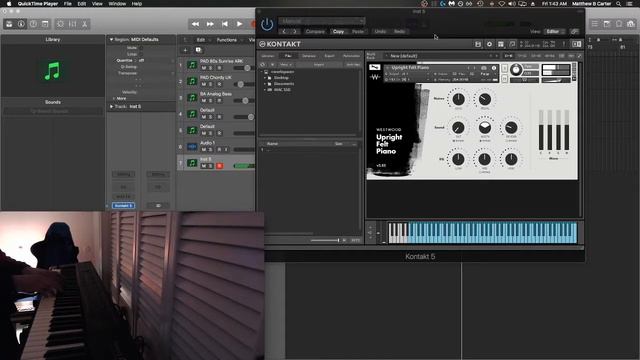Click the Westwood waveform logo icon
Viewport: 640px width, 360px height.
click(x=375, y=77)
